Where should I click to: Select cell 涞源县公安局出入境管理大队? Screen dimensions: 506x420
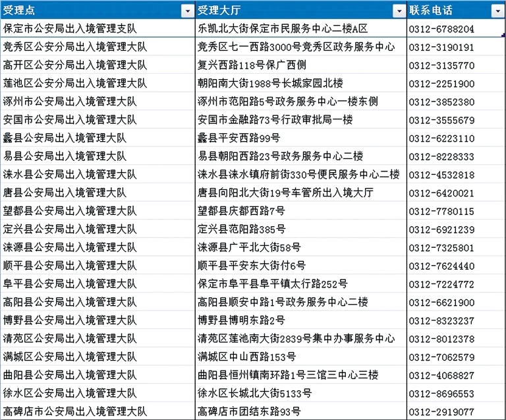point(98,247)
